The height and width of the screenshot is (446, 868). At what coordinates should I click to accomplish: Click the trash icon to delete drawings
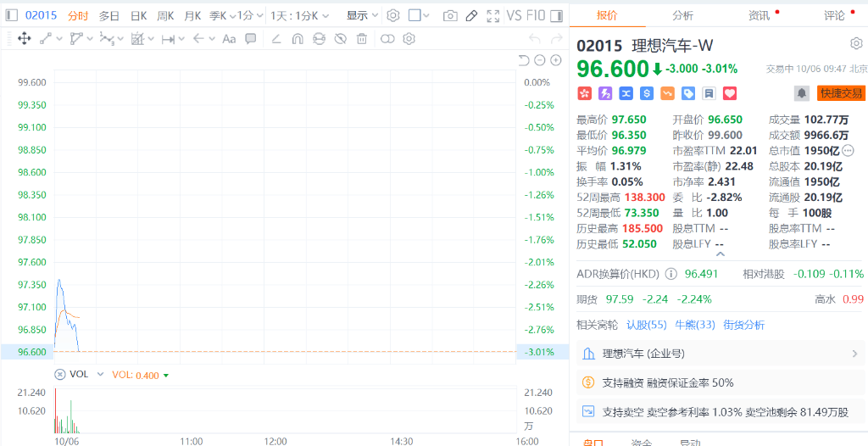[362, 38]
